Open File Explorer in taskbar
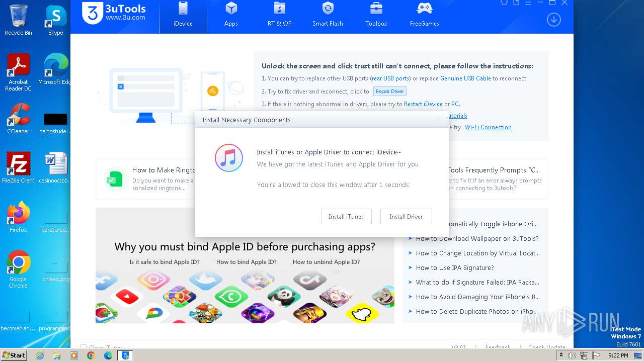Image resolution: width=644 pixels, height=362 pixels. point(57,355)
